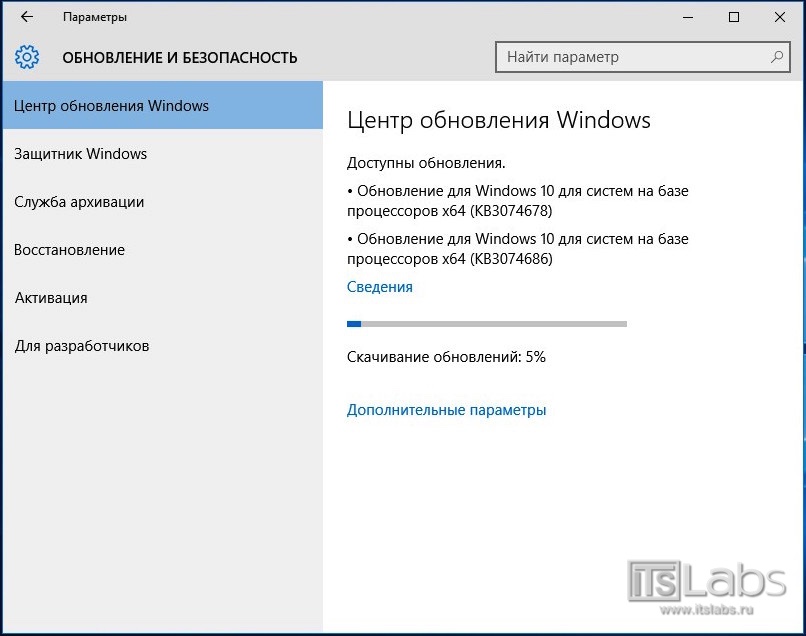
Task: Click the settings gear icon
Action: (x=27, y=57)
